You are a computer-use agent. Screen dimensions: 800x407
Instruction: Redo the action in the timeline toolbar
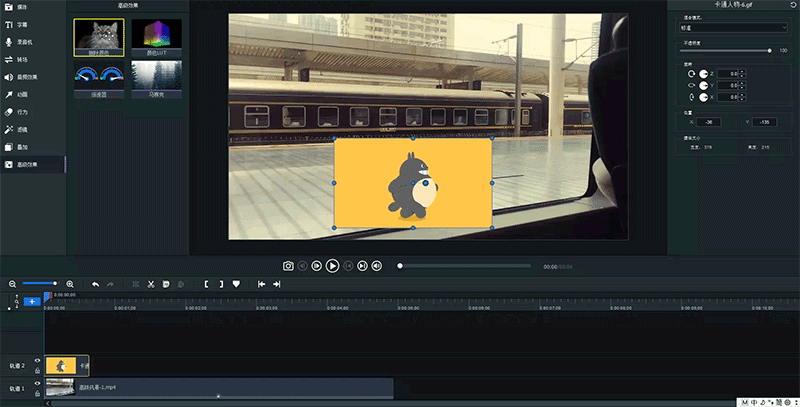click(110, 284)
